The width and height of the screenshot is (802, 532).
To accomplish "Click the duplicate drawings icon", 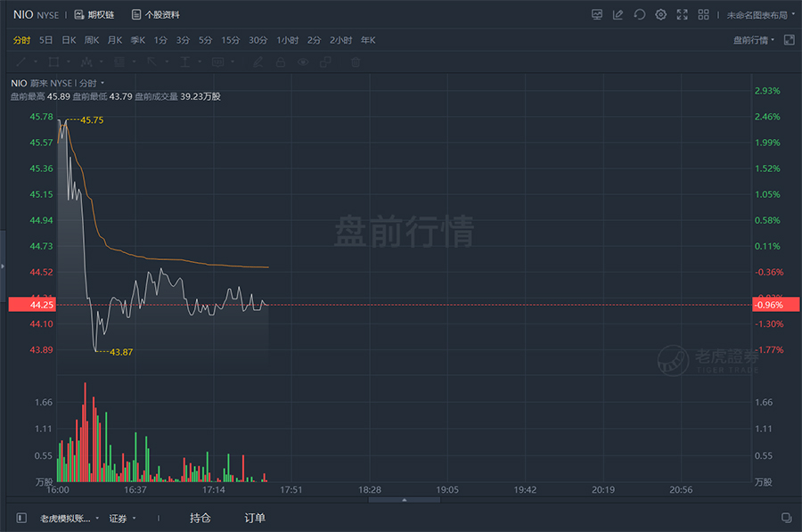I will [325, 61].
